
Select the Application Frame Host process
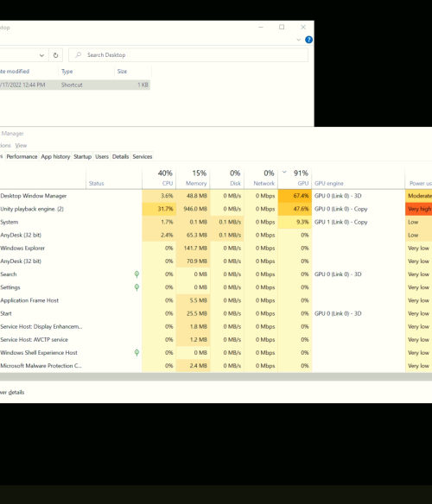[216, 300]
